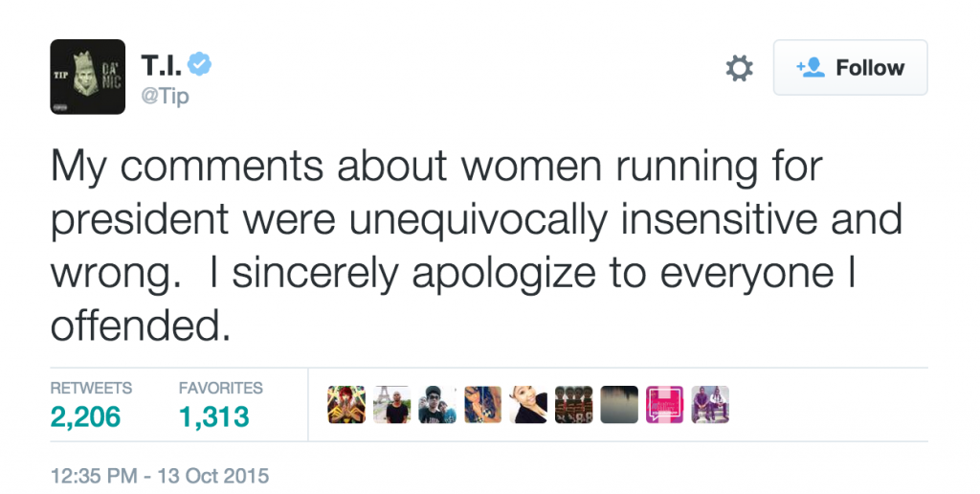Click the fourth retweeter avatar
This screenshot has height=494, width=980.
[x=482, y=405]
